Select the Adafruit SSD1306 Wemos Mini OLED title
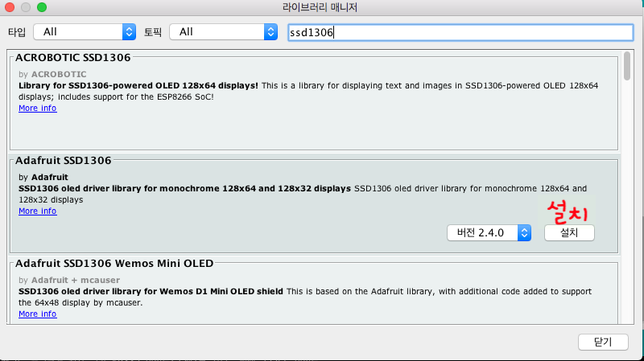 point(114,264)
